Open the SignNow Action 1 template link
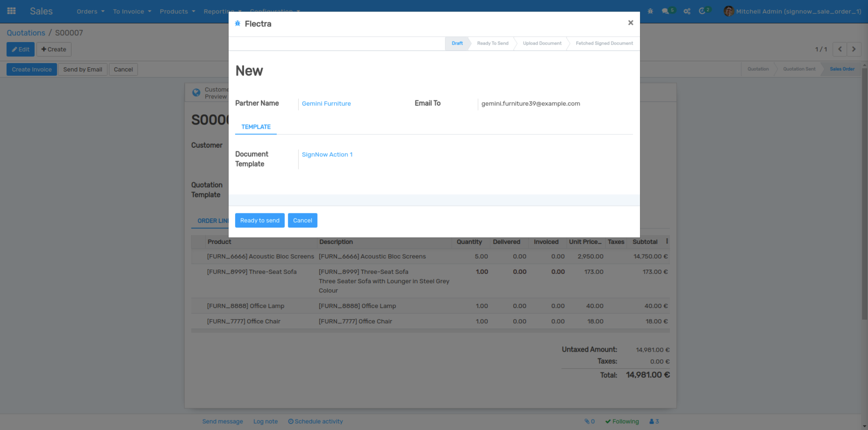This screenshot has width=868, height=430. [327, 154]
